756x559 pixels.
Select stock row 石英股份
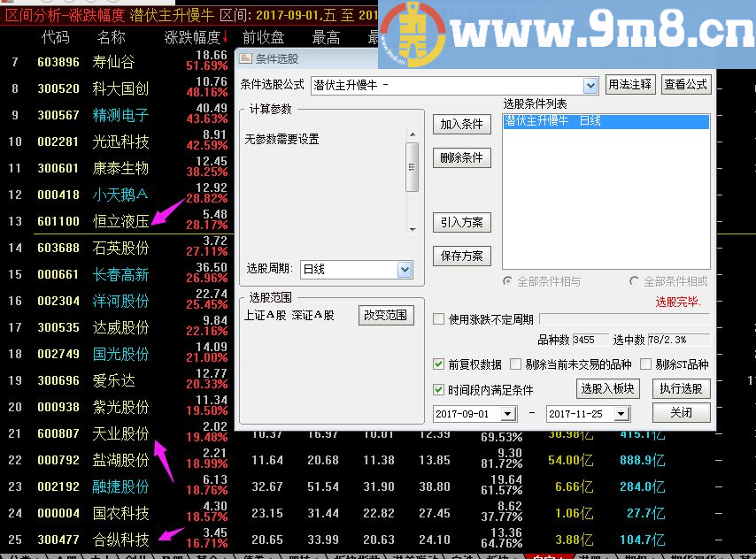point(120,248)
